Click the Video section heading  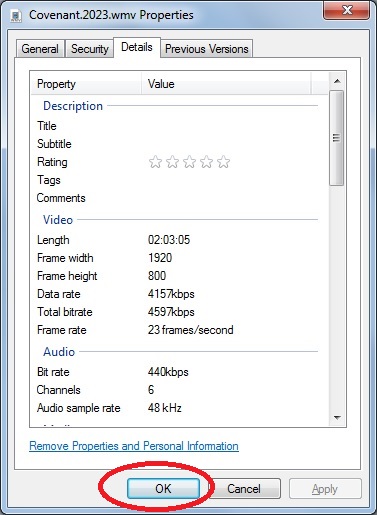(x=58, y=220)
